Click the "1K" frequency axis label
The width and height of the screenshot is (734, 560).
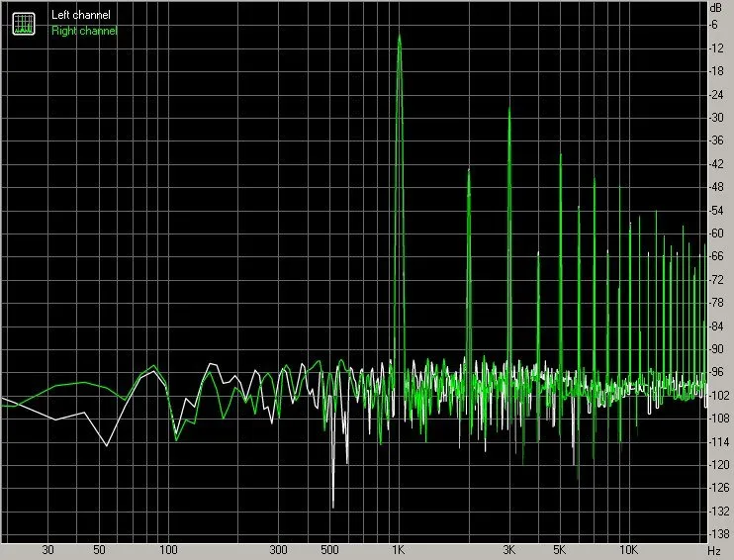tap(399, 550)
